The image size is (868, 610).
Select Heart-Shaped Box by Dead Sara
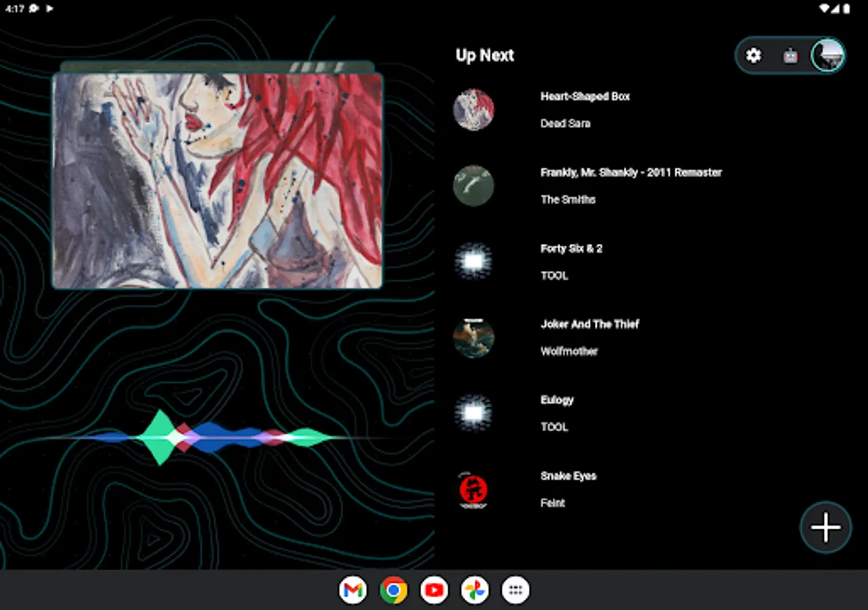click(x=651, y=110)
